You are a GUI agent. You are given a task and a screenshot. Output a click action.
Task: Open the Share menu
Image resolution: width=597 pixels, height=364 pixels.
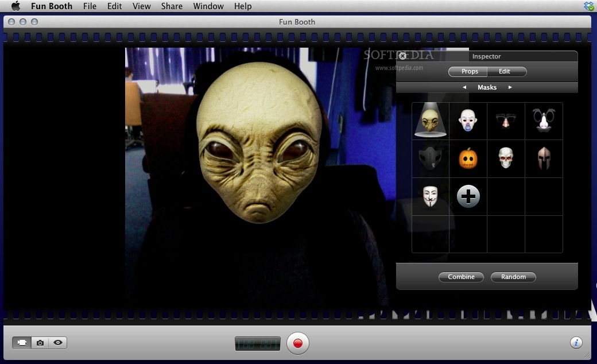click(172, 6)
